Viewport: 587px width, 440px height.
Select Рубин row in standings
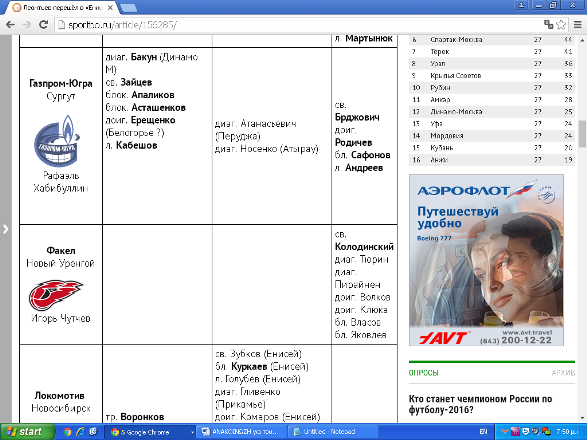tap(492, 87)
